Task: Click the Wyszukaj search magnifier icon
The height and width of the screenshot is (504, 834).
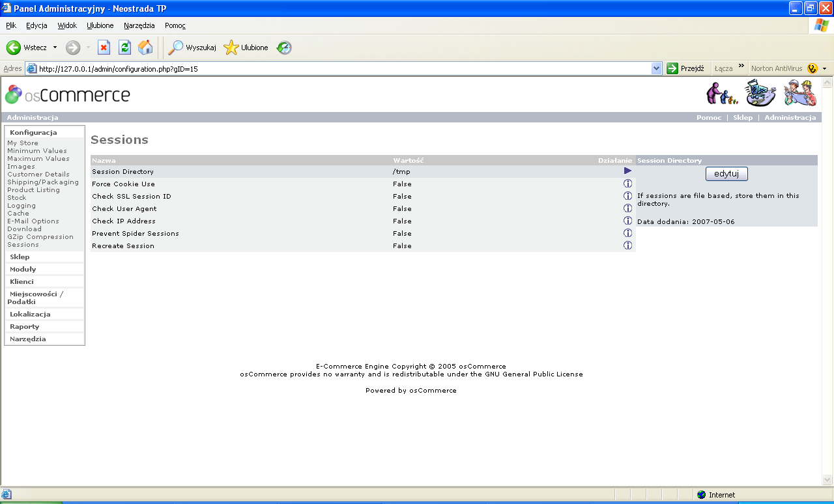Action: [x=175, y=48]
